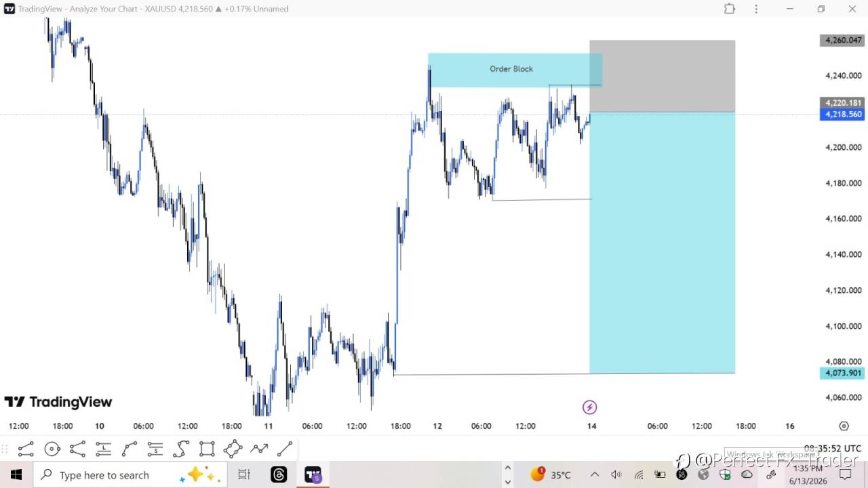Open OneDrive cloud tray icon
The width and height of the screenshot is (868, 488).
point(747,474)
